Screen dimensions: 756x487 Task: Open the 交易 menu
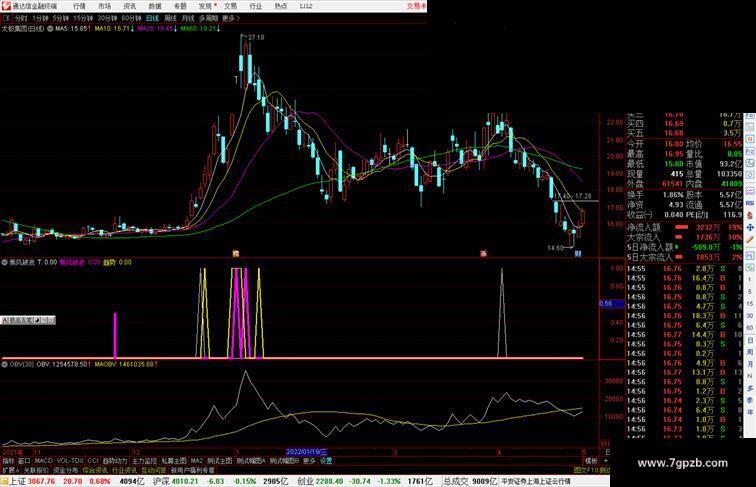(230, 6)
